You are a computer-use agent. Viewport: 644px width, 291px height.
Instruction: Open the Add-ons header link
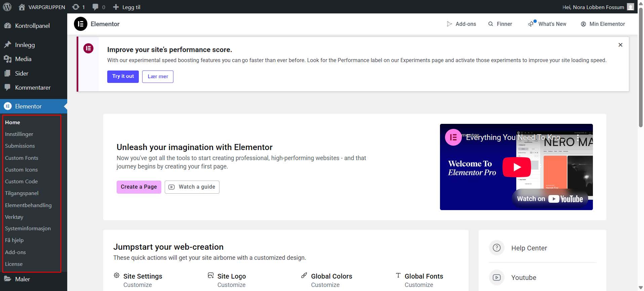(466, 24)
